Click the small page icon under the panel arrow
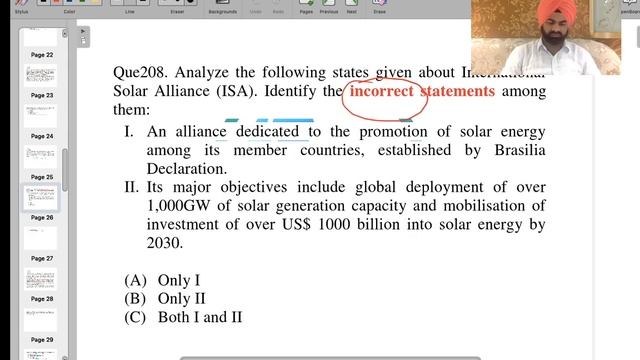The image size is (640, 360). click(x=83, y=41)
